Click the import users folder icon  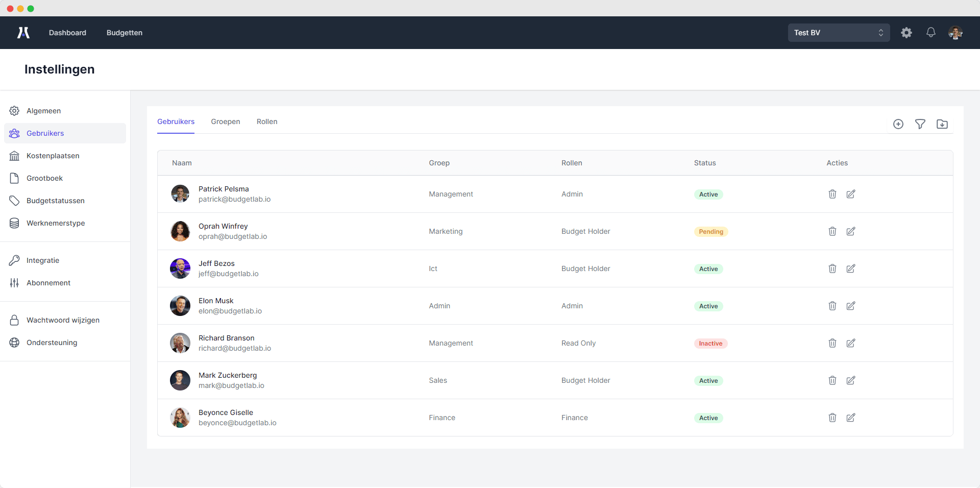click(942, 124)
